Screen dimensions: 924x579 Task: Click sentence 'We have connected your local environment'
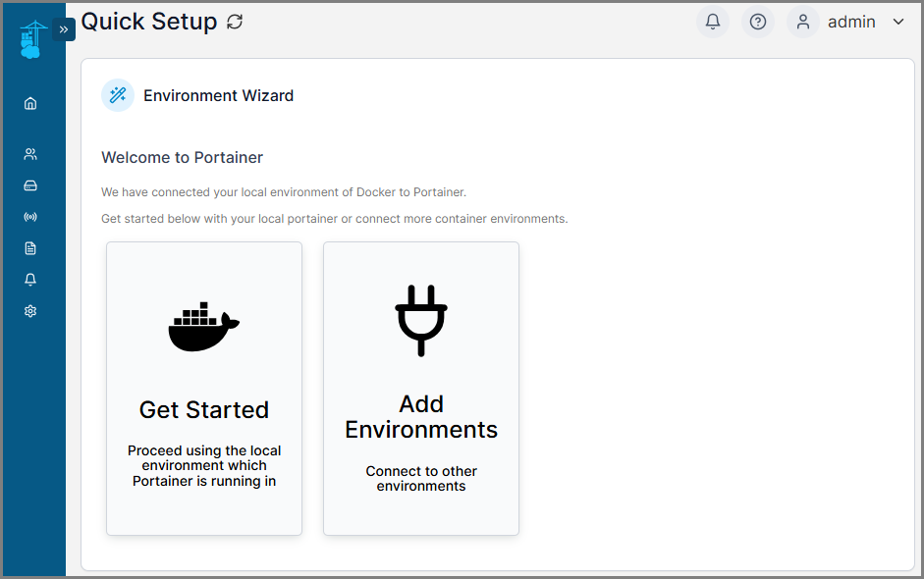pyautogui.click(x=284, y=192)
